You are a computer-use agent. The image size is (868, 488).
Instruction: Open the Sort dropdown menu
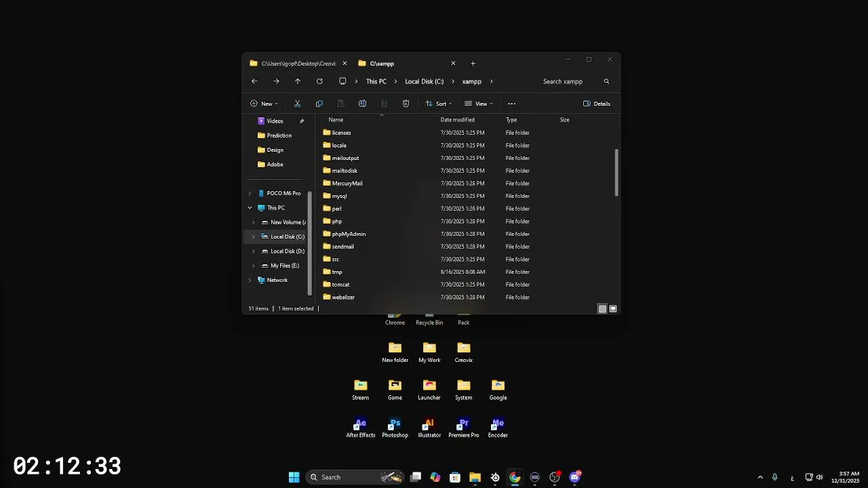[438, 104]
